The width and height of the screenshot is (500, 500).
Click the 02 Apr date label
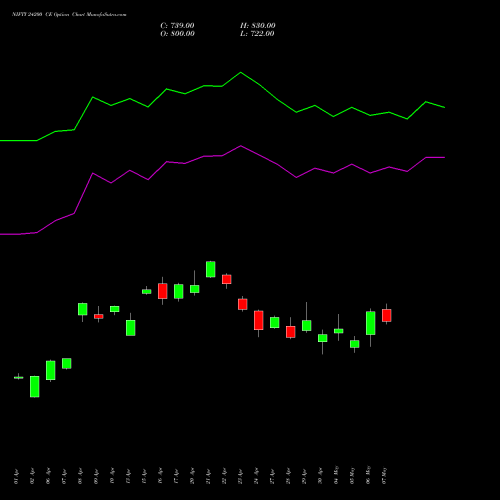pyautogui.click(x=32, y=477)
